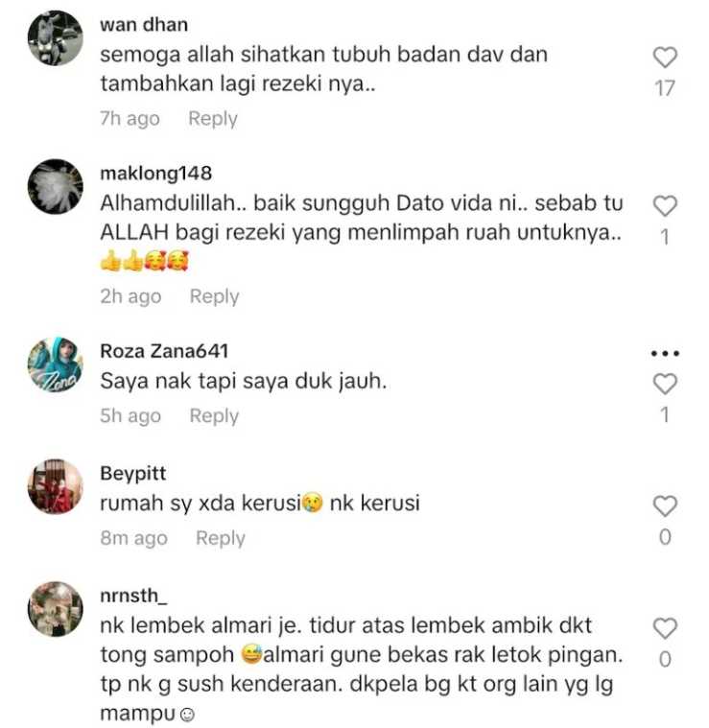Viewport: 709px width, 728px height.
Task: Open nrnsth_ username link
Action: point(133,596)
